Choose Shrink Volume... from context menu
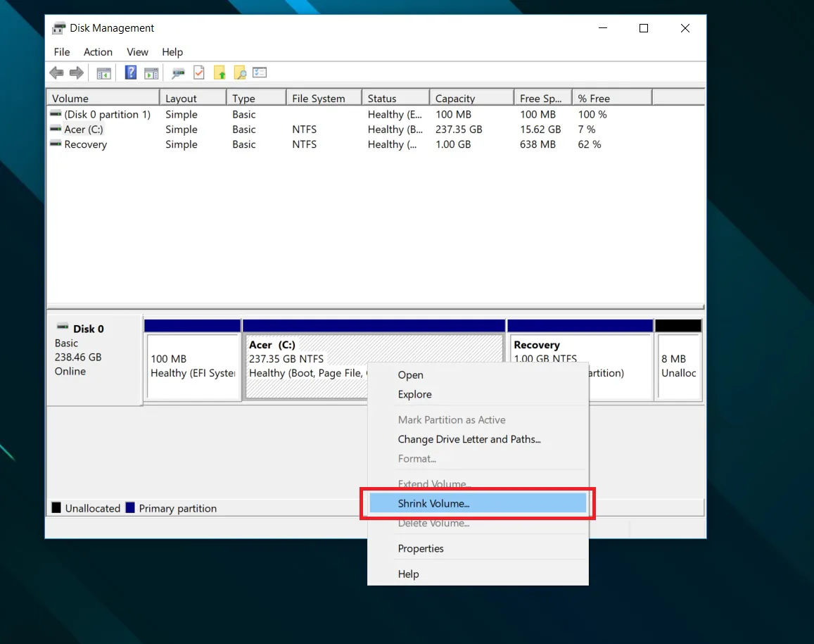 (478, 503)
